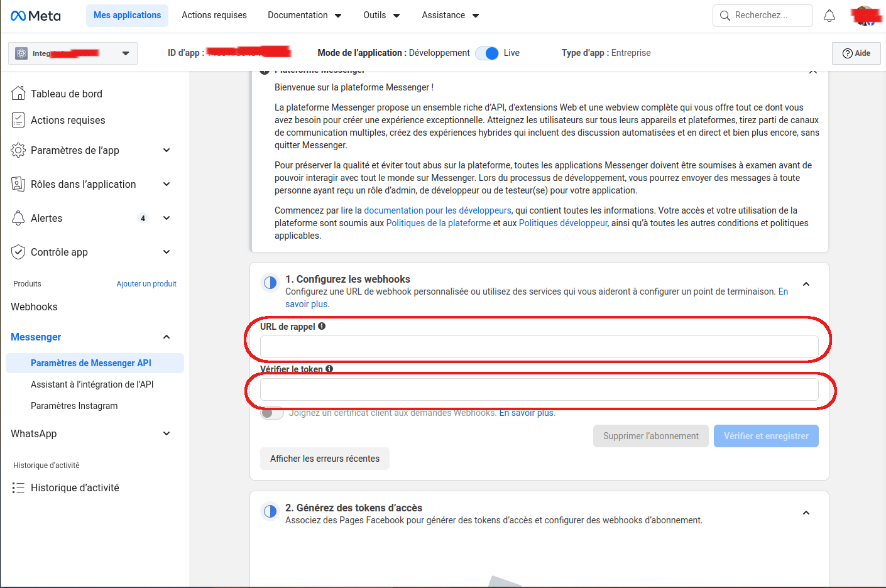Image resolution: width=886 pixels, height=588 pixels.
Task: Click the 'Type d'app : Entreprise' text
Action: [x=606, y=53]
